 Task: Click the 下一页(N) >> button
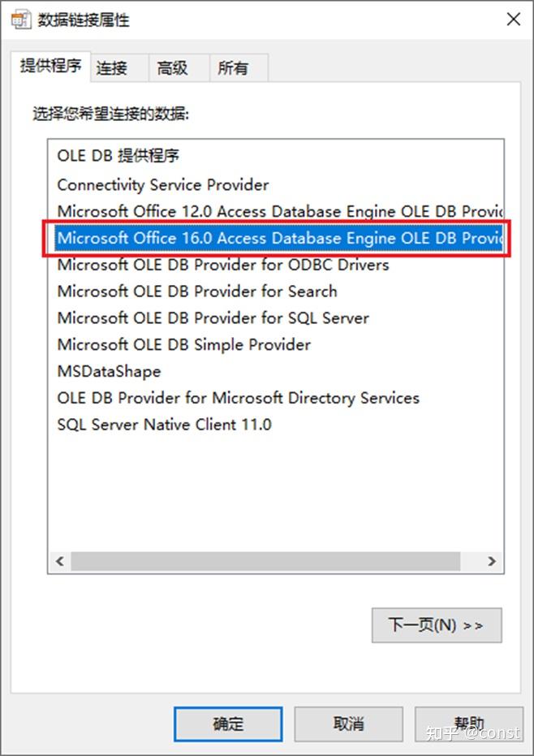click(x=436, y=625)
